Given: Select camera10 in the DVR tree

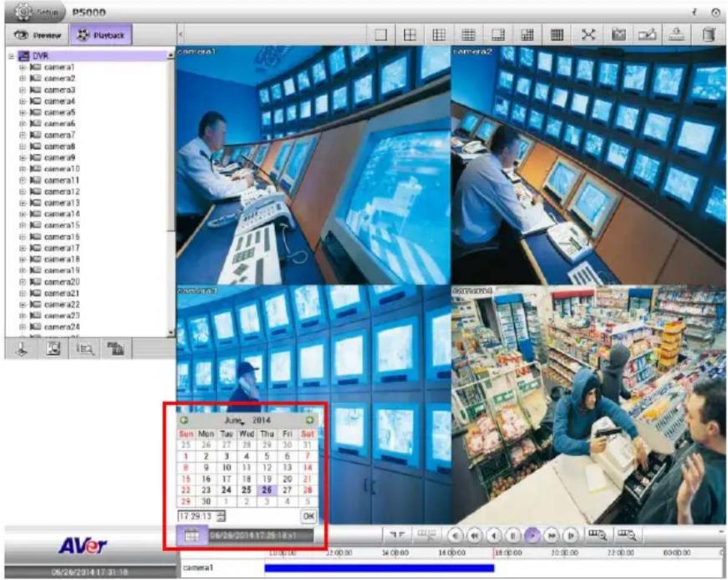Looking at the screenshot, I should coord(61,169).
